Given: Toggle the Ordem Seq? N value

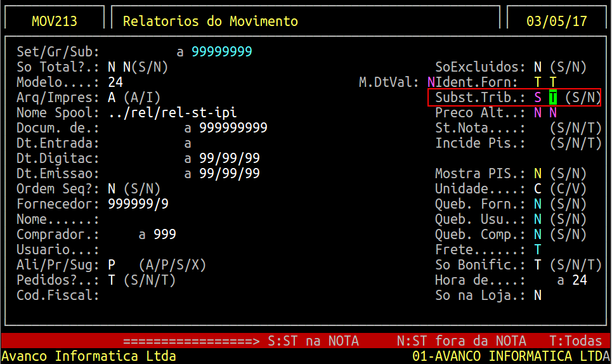Looking at the screenshot, I should (x=112, y=189).
